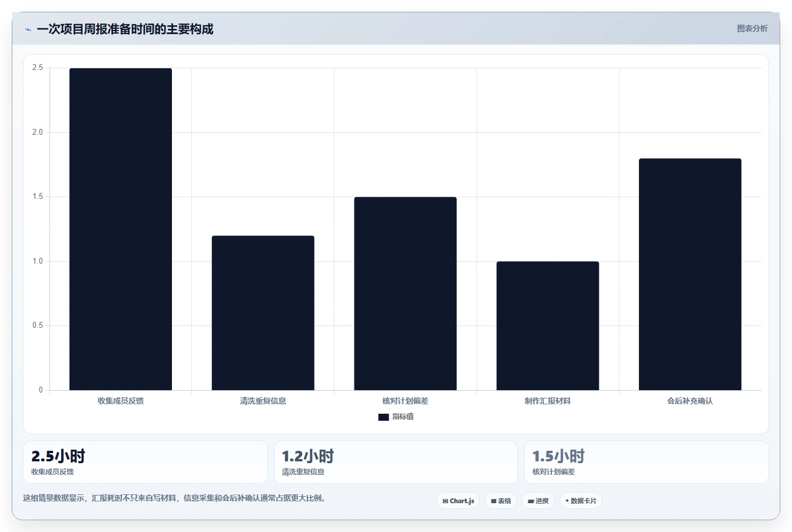Click the y-axis value 0.5
Viewport: 792px width, 532px height.
pos(38,325)
